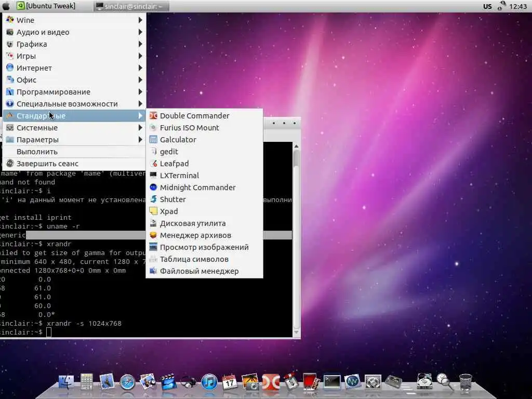Open the Trash bin in the dock
The width and height of the screenshot is (532, 399).
[465, 382]
